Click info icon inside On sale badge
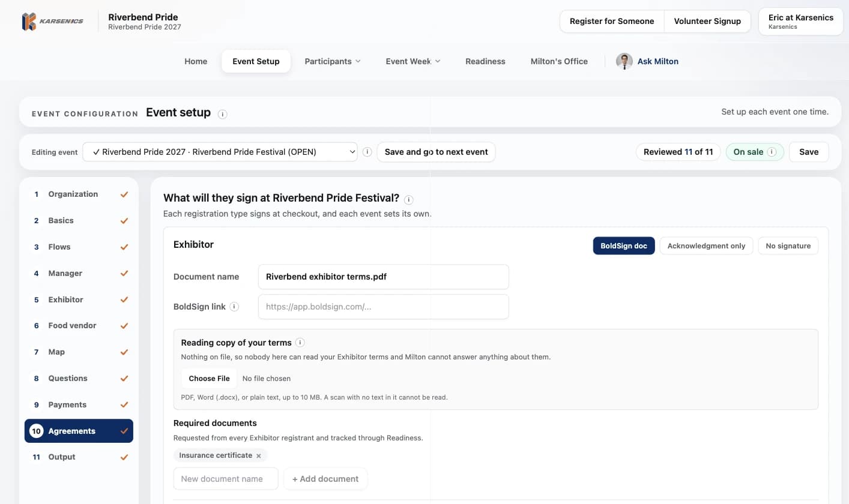This screenshot has width=849, height=504. (x=772, y=152)
